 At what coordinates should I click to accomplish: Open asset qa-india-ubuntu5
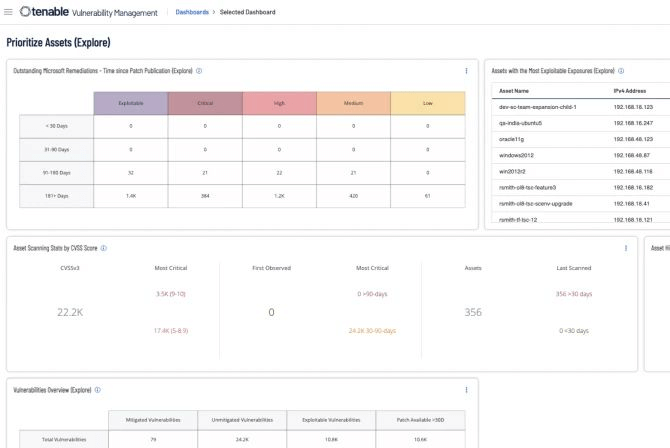click(x=520, y=123)
